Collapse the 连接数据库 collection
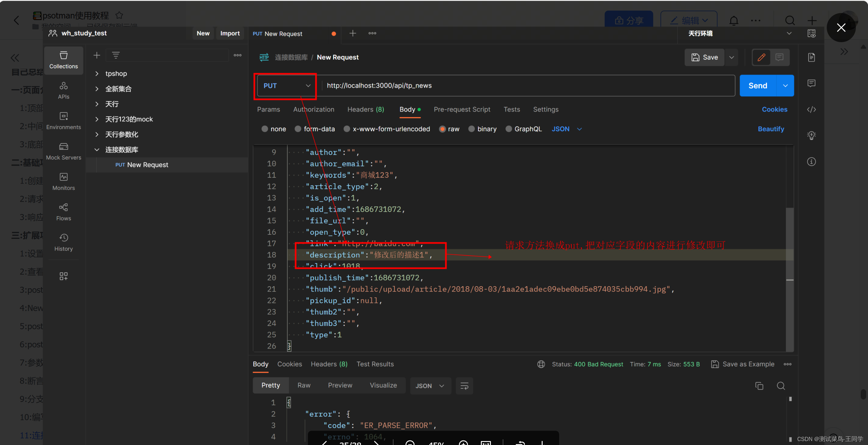This screenshot has height=445, width=868. tap(97, 149)
